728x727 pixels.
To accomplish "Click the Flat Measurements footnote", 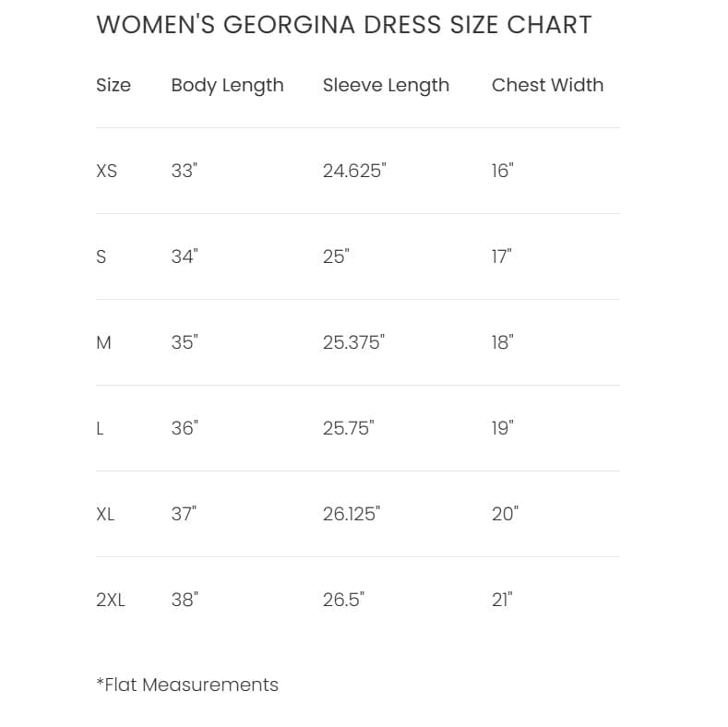I will 187,685.
